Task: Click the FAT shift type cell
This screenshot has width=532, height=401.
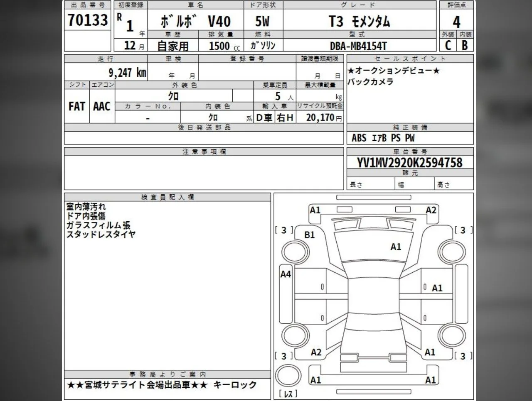Action: pyautogui.click(x=77, y=106)
